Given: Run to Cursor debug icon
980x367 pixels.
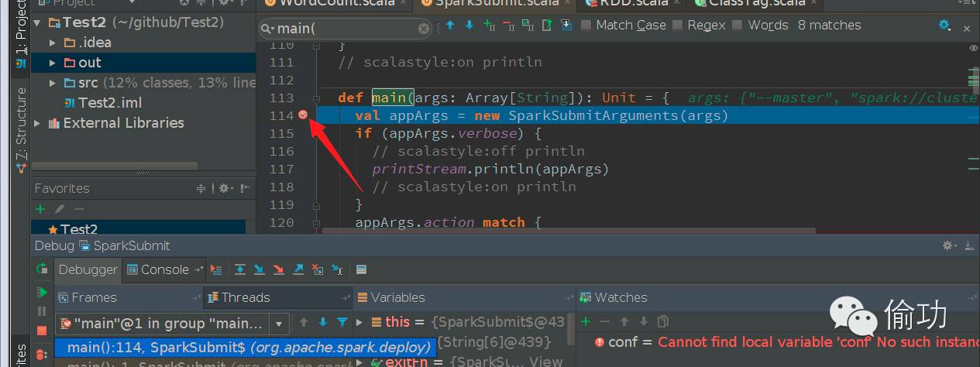Looking at the screenshot, I should tap(338, 269).
